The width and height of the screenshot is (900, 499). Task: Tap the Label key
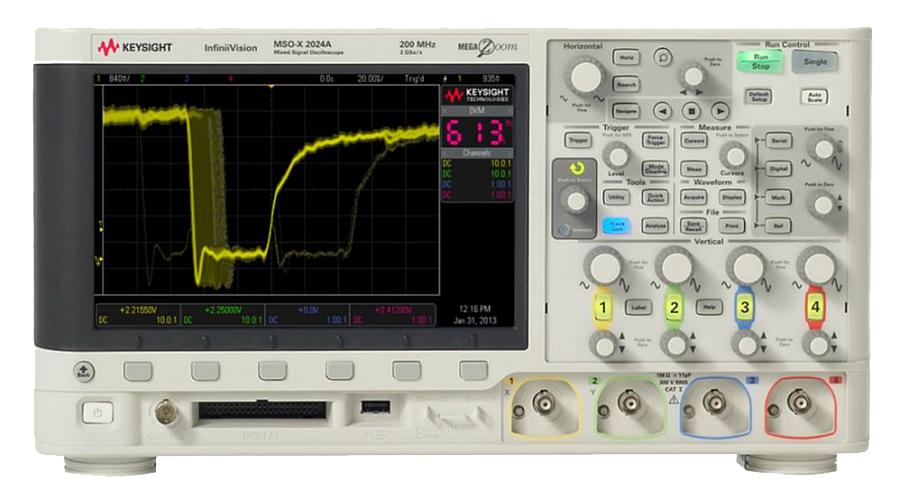638,308
